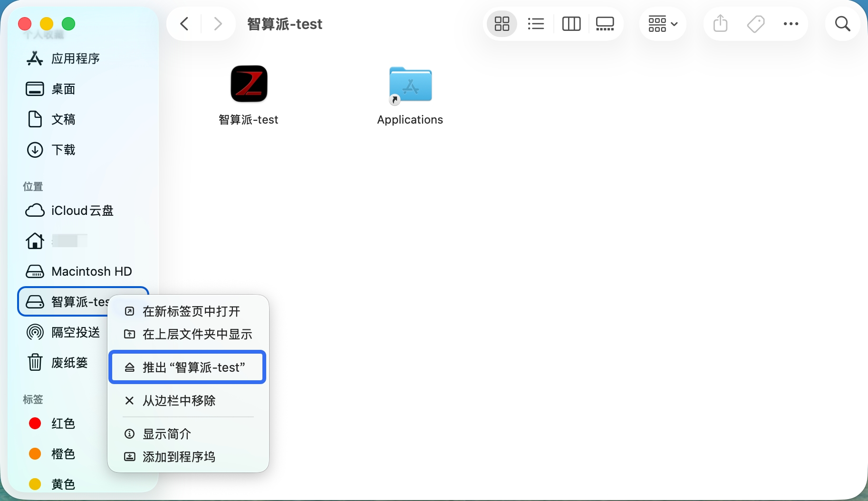The width and height of the screenshot is (868, 501).
Task: Click the 位置 sidebar section header
Action: coord(33,186)
